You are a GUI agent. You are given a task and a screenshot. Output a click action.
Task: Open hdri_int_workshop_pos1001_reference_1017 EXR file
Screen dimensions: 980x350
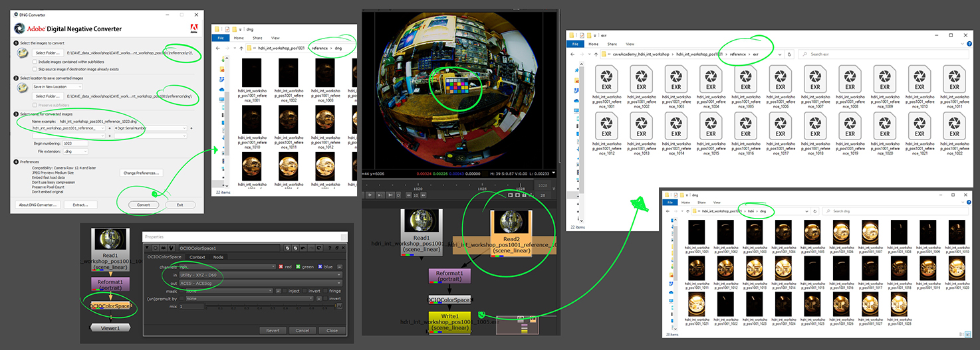[x=780, y=134]
